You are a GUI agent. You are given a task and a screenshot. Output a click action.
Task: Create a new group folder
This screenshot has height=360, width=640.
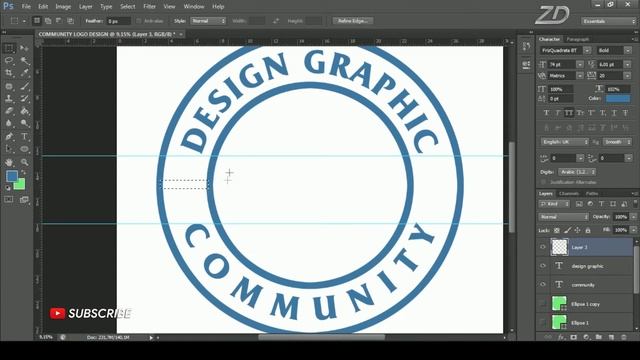click(598, 337)
